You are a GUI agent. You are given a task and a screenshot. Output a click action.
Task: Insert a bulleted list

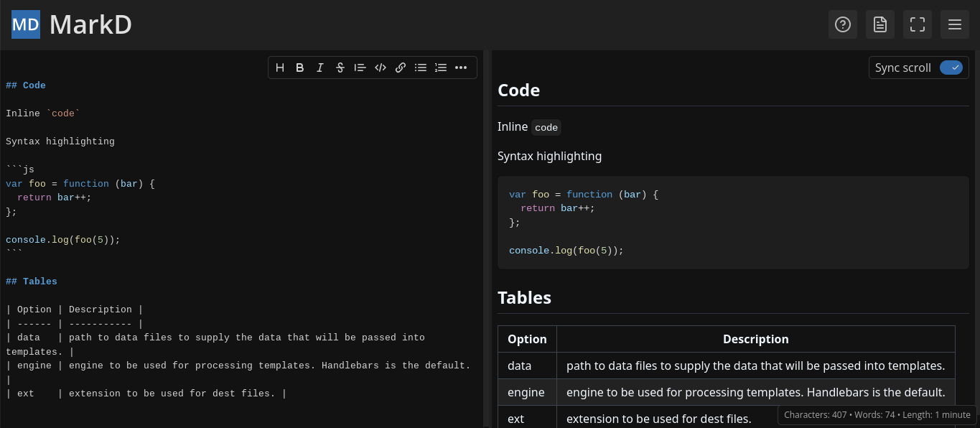[421, 68]
